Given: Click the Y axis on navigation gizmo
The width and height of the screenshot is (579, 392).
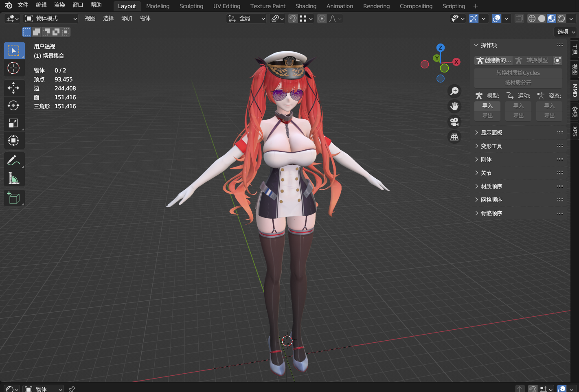Looking at the screenshot, I should (436, 58).
